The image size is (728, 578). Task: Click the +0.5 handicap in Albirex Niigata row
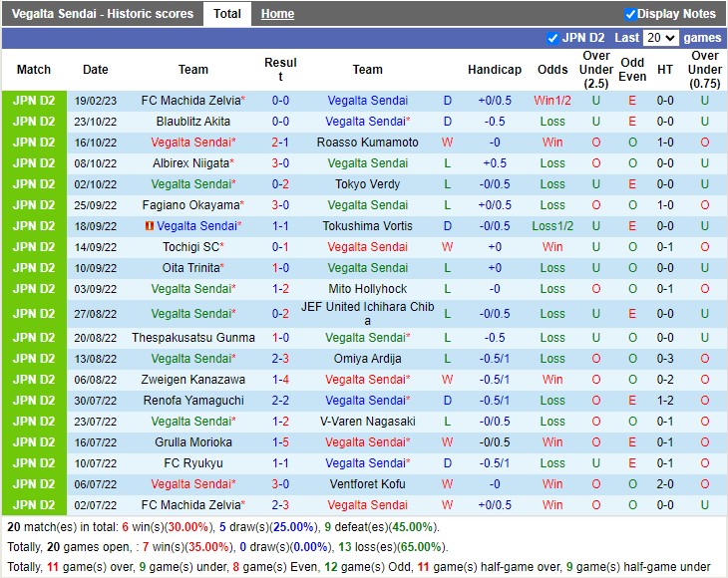tap(495, 163)
